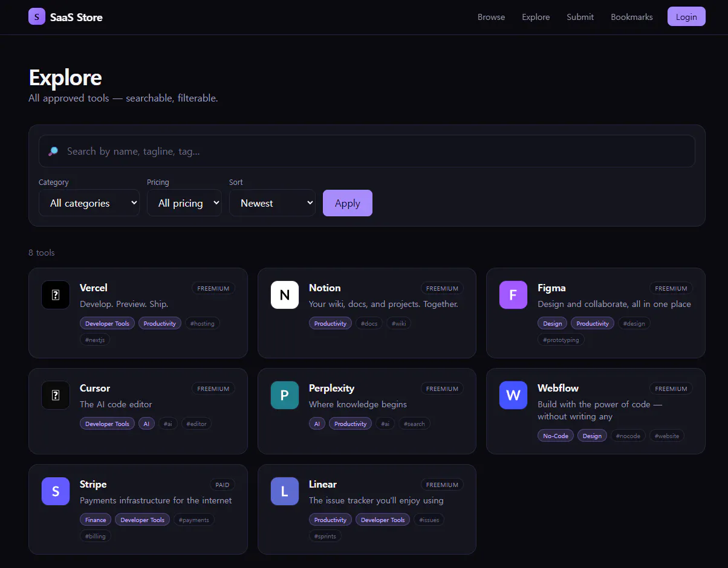Click the AI tag on Perplexity card
The image size is (728, 568).
pyautogui.click(x=317, y=424)
